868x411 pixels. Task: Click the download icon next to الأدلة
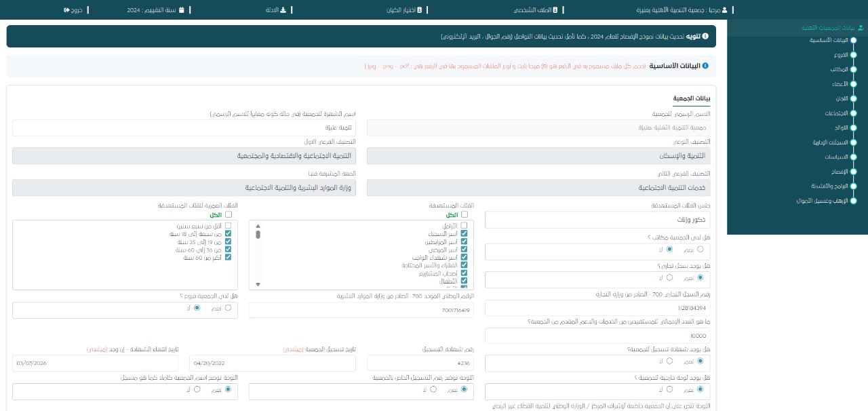click(x=283, y=10)
